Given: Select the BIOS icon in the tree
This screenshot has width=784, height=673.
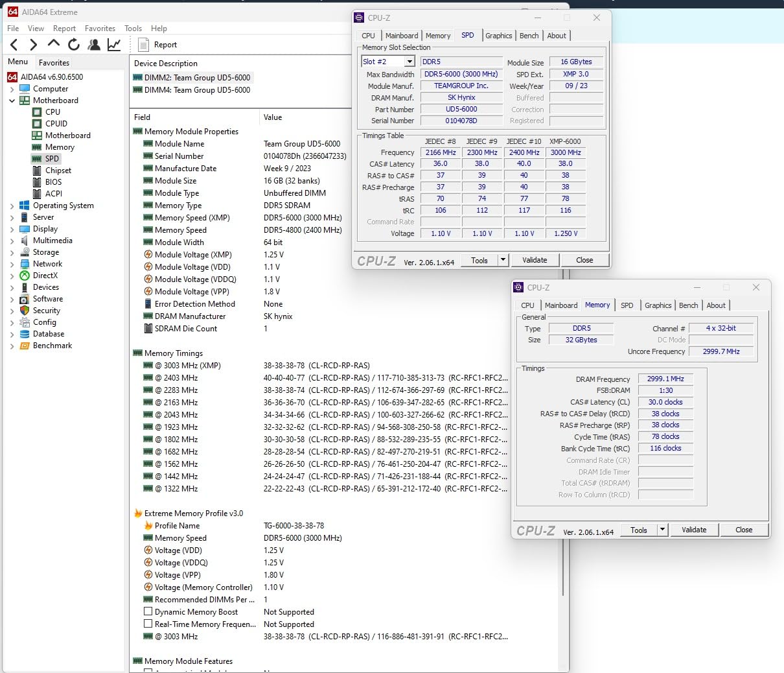Looking at the screenshot, I should tap(37, 182).
